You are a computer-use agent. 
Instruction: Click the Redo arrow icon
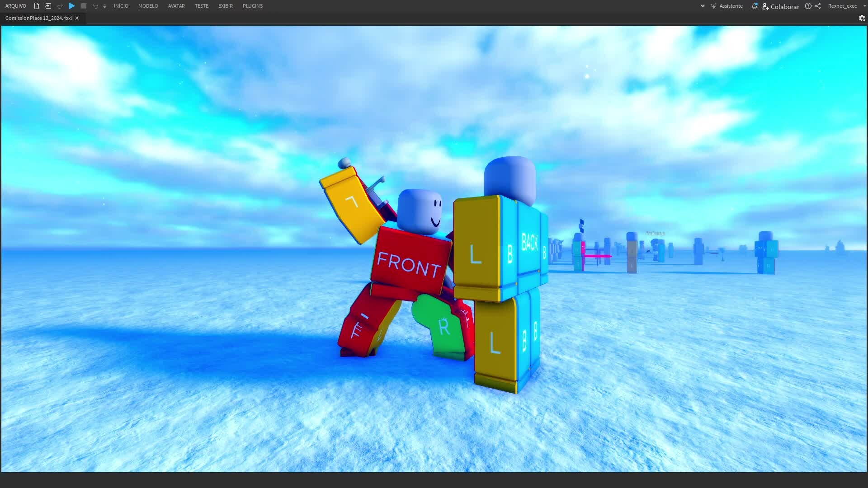(x=60, y=6)
